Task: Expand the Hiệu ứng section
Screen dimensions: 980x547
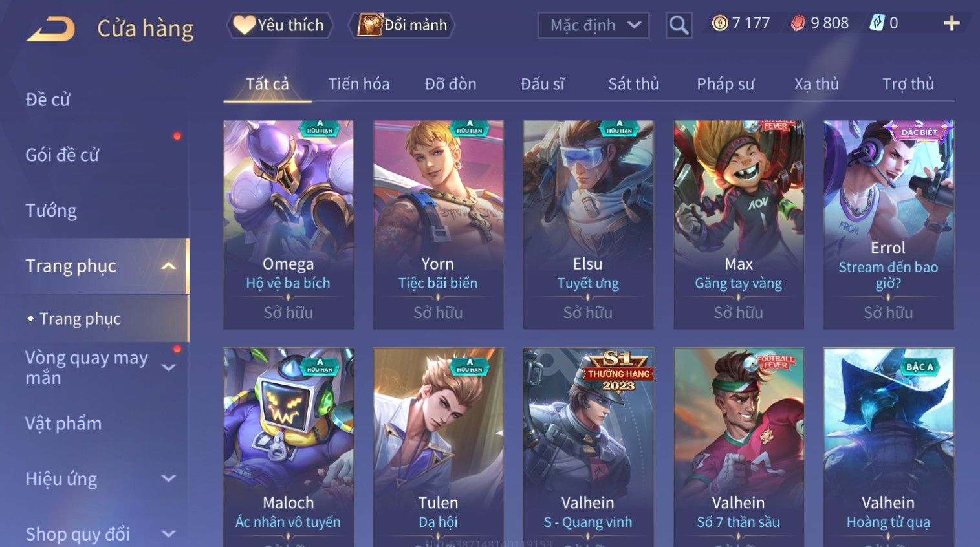Action: click(169, 478)
